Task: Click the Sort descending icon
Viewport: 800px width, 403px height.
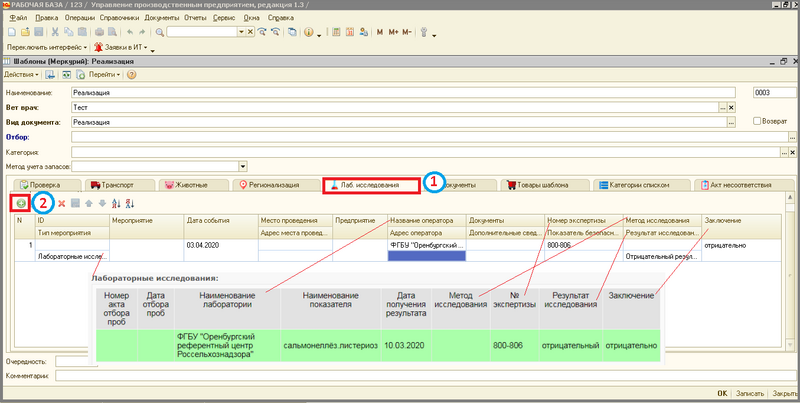Action: pos(130,204)
